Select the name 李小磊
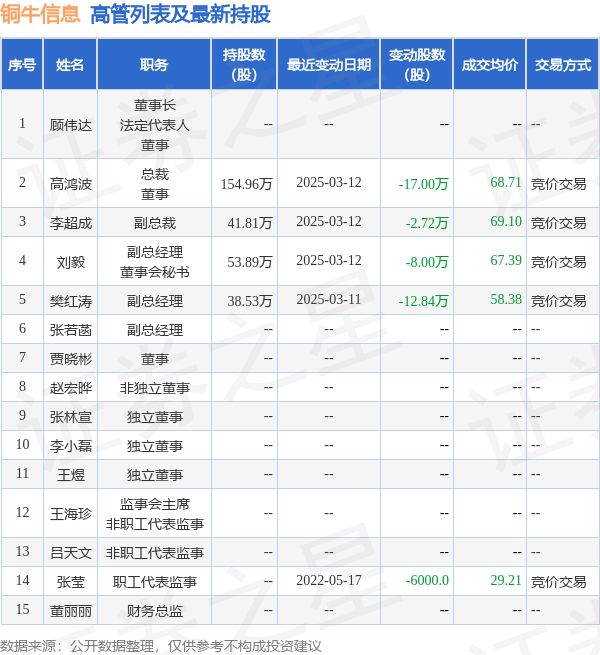 pos(71,446)
